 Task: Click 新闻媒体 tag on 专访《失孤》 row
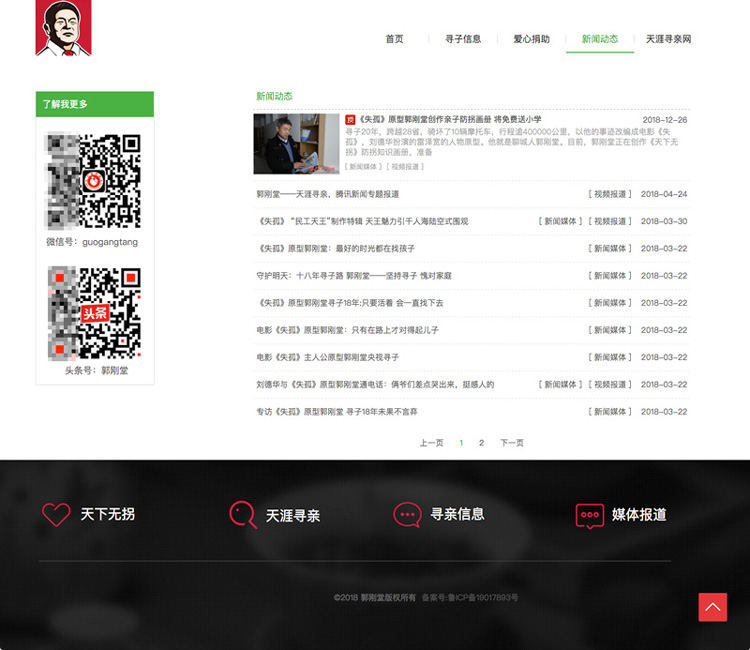pyautogui.click(x=610, y=411)
